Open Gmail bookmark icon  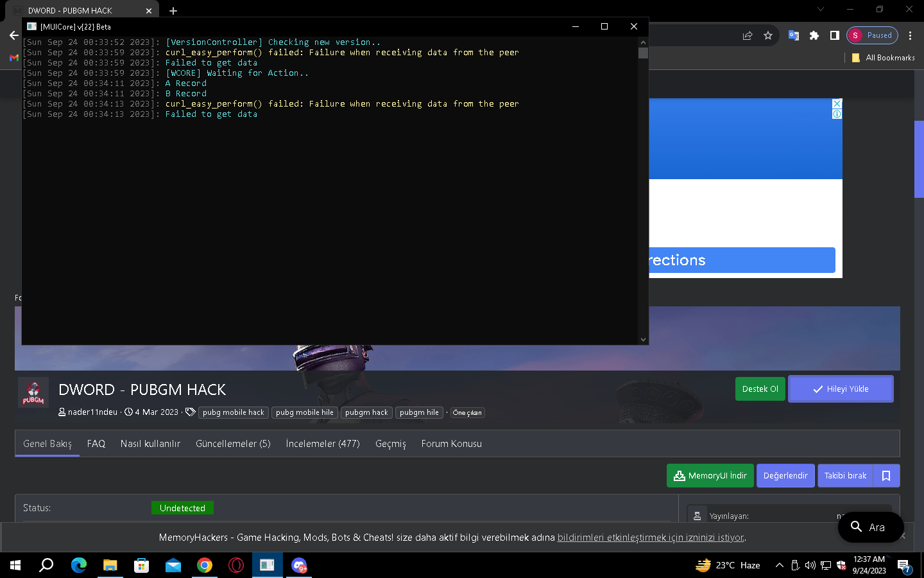pyautogui.click(x=14, y=58)
